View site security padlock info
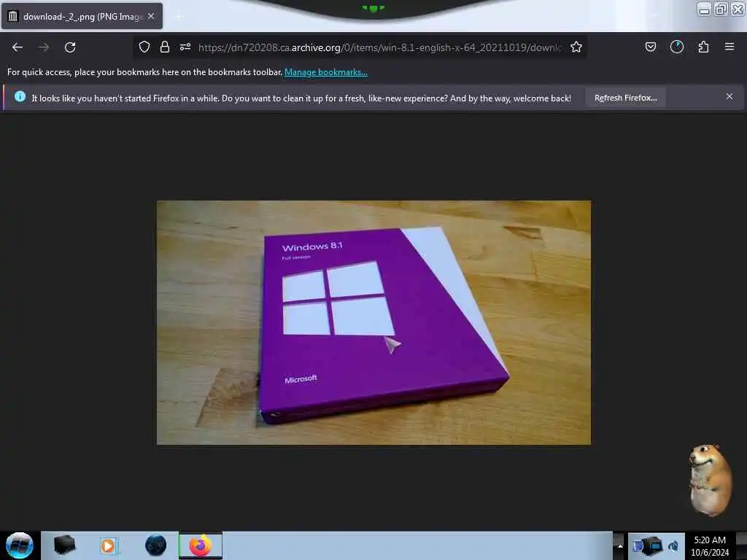 click(165, 47)
